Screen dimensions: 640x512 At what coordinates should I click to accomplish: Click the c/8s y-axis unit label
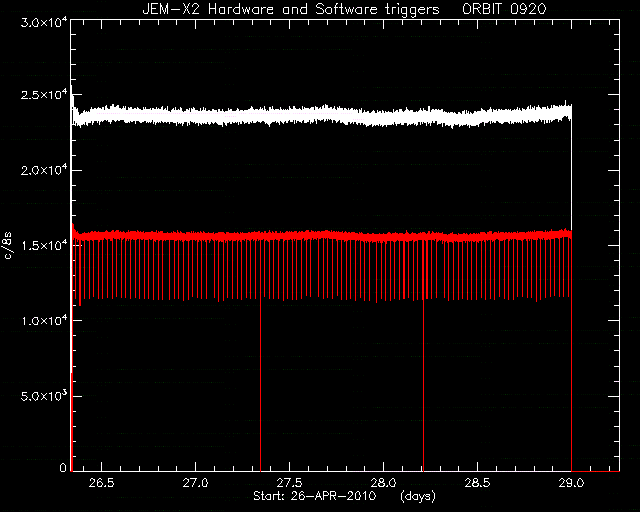[x=8, y=245]
